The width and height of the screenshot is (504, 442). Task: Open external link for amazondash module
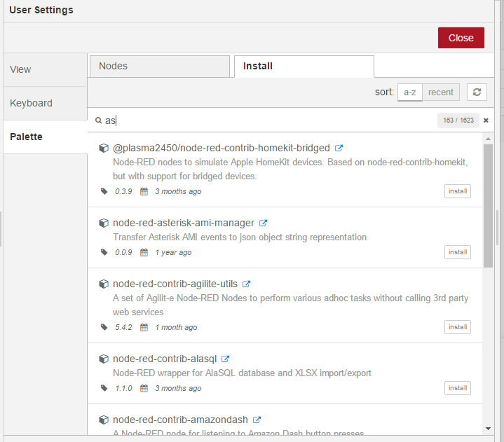pos(257,420)
